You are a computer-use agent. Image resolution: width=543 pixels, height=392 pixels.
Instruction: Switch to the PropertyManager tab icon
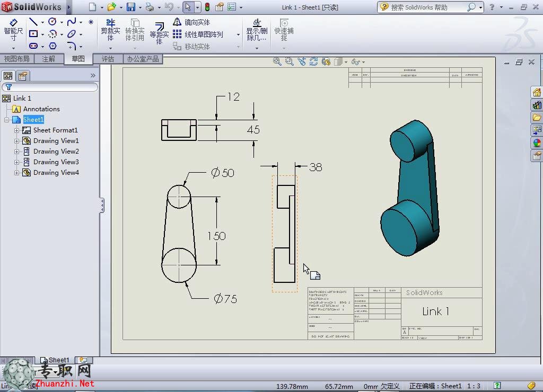[x=23, y=75]
